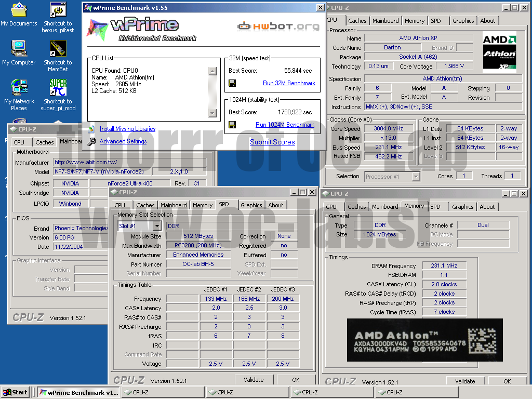Click the 1790,922 sec best score

click(295, 112)
